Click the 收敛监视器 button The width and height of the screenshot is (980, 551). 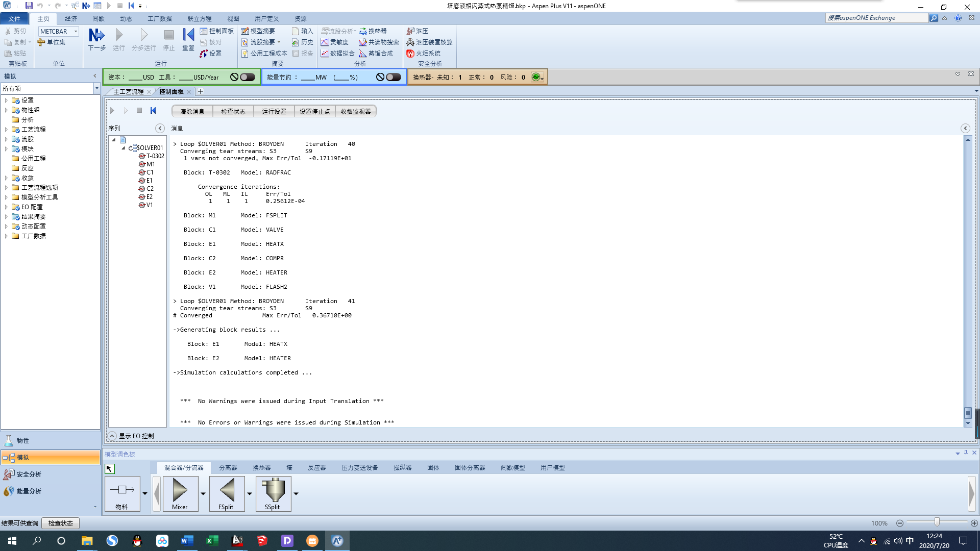tap(356, 111)
